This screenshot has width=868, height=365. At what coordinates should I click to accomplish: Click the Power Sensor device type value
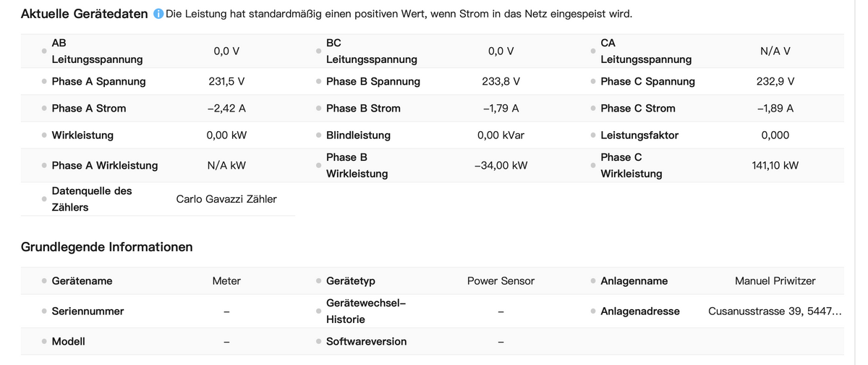501,281
